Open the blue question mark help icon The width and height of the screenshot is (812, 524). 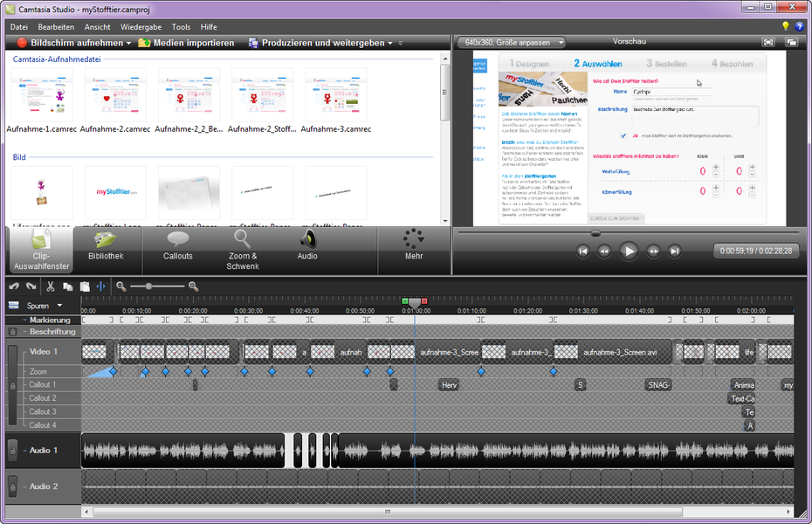point(800,26)
